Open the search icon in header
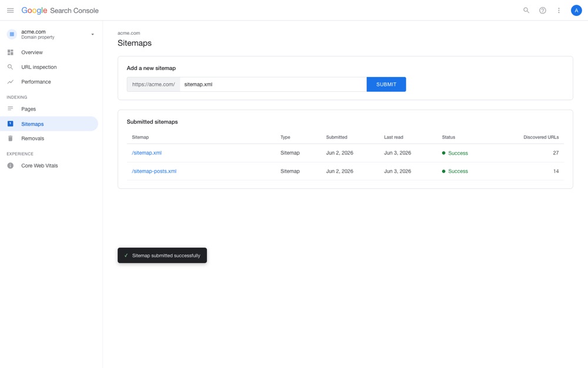The width and height of the screenshot is (588, 368). [x=526, y=11]
